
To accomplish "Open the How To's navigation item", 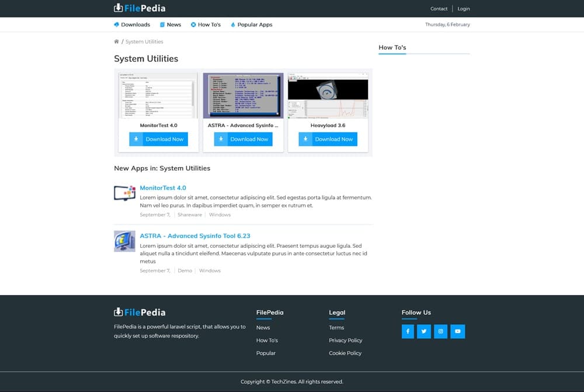I will coord(206,25).
